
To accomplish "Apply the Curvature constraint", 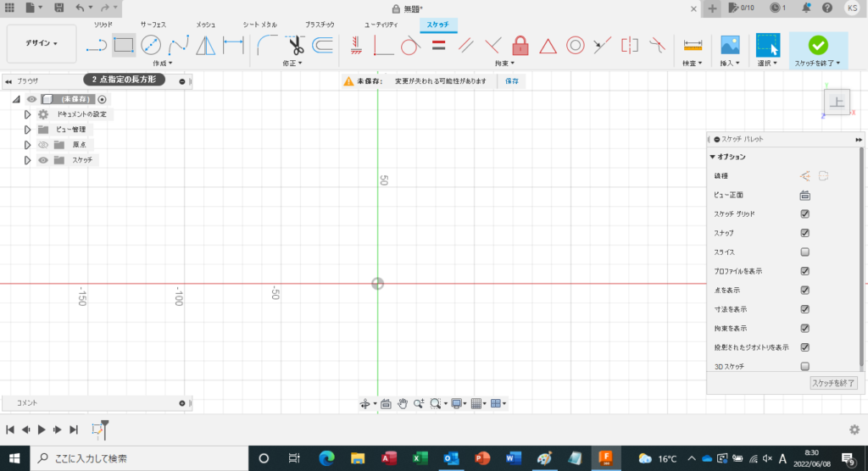I will (657, 46).
